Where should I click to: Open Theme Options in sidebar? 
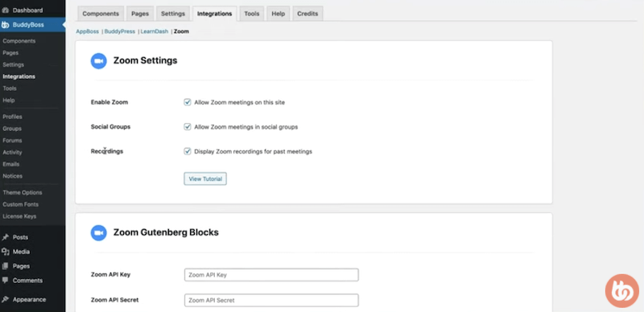(23, 193)
